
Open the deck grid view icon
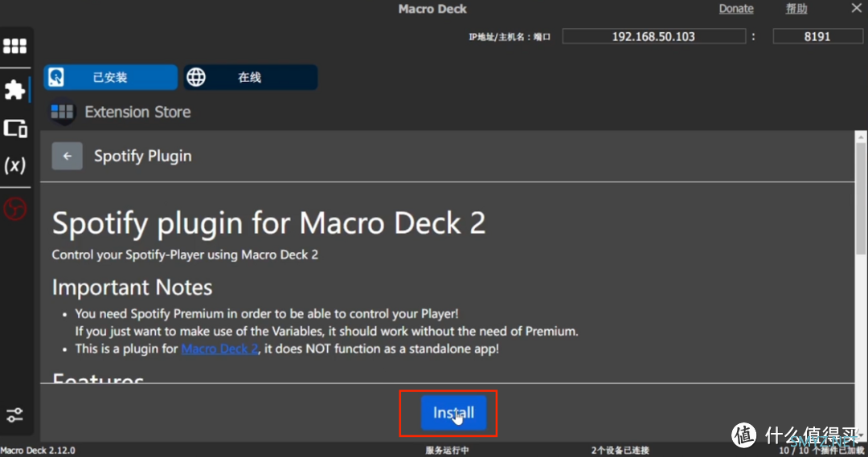pos(15,47)
